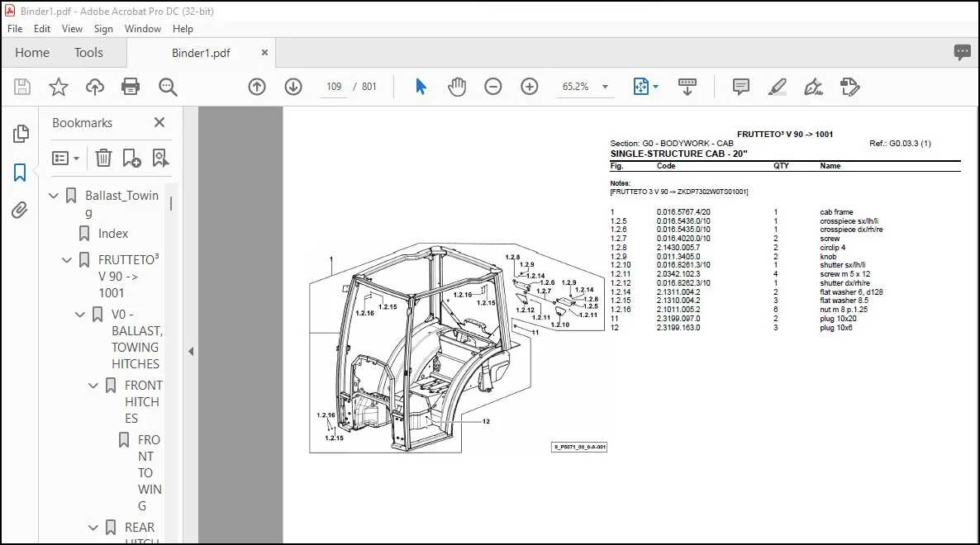This screenshot has width=980, height=545.
Task: Click the stamp tool icon
Action: [x=850, y=87]
